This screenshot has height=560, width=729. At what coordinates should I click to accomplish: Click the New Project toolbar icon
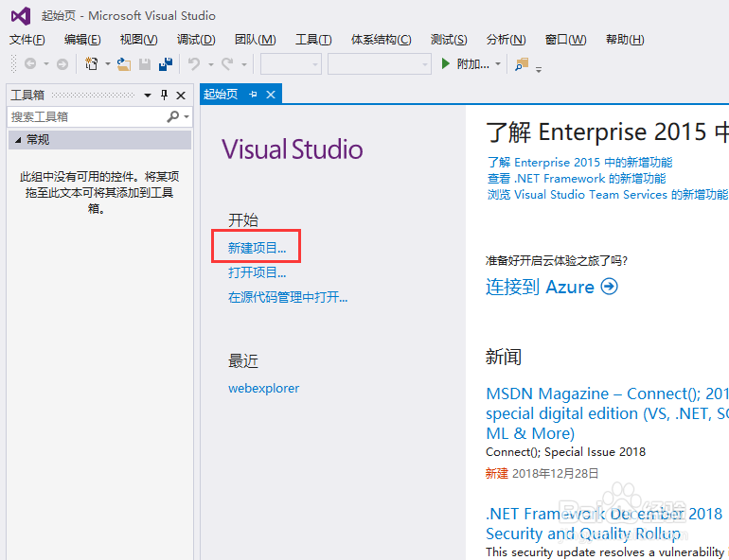92,63
